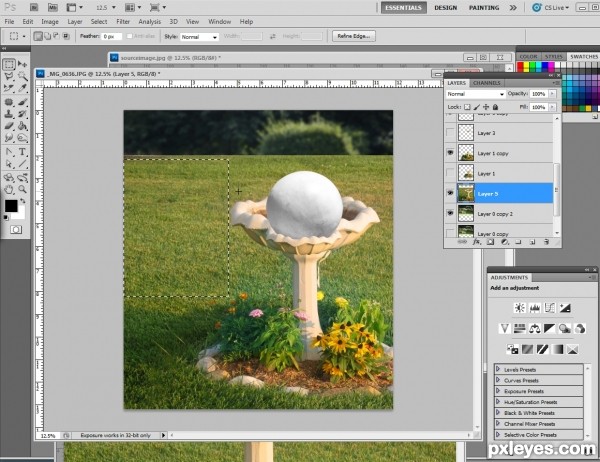The height and width of the screenshot is (462, 600).
Task: Select the 3D Object Rotate tool
Action: point(9,178)
